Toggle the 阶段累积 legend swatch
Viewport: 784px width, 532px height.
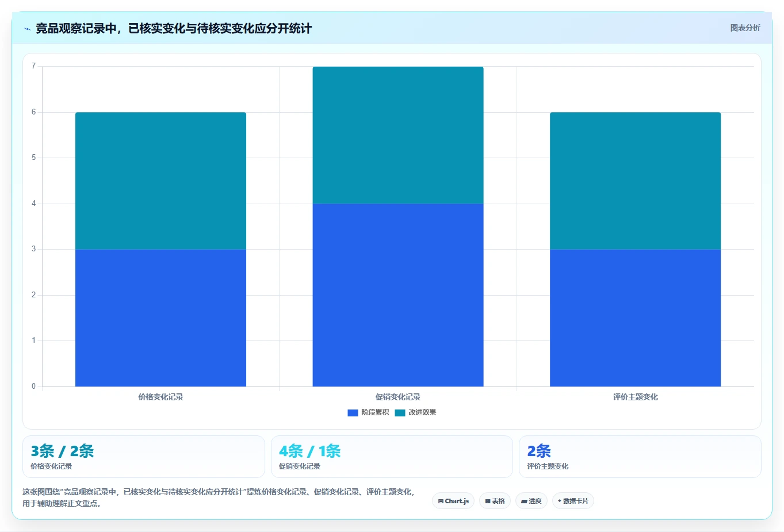pyautogui.click(x=353, y=412)
